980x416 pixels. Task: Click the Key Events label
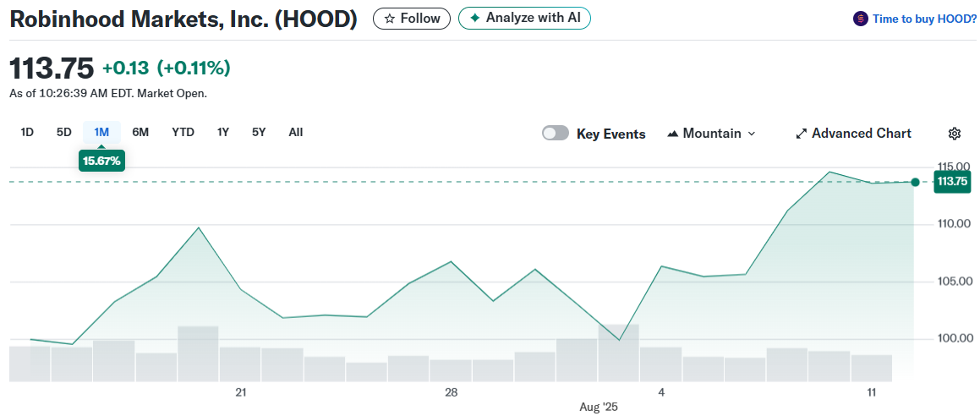610,134
